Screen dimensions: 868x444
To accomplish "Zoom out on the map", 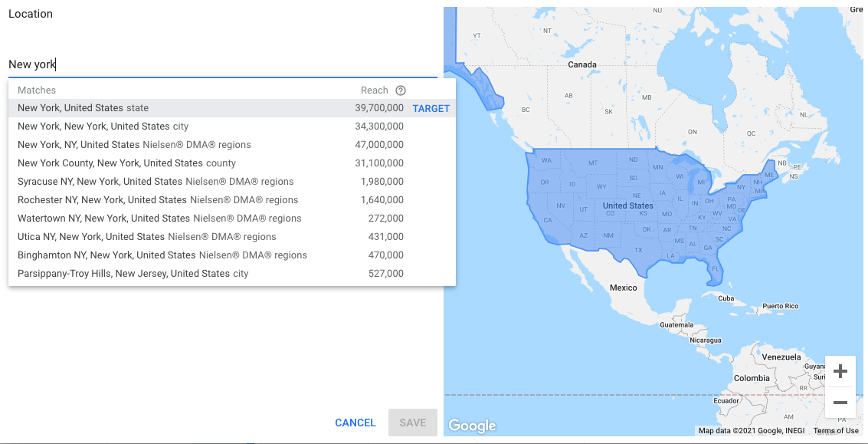I will point(840,403).
